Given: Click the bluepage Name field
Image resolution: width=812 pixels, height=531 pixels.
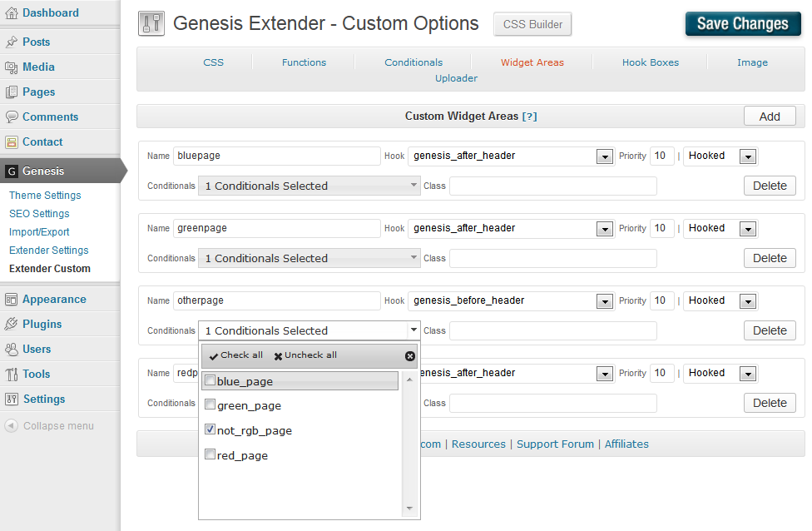Looking at the screenshot, I should [276, 156].
